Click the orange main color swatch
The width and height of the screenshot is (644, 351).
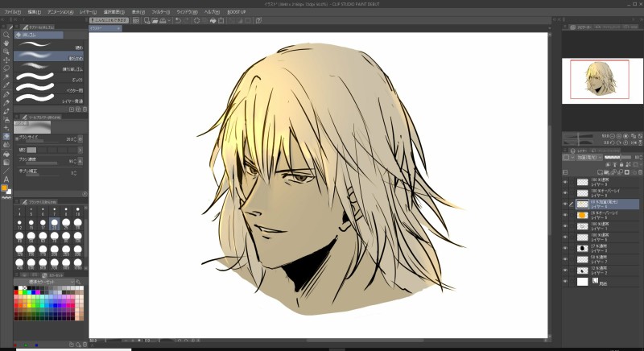click(4, 188)
